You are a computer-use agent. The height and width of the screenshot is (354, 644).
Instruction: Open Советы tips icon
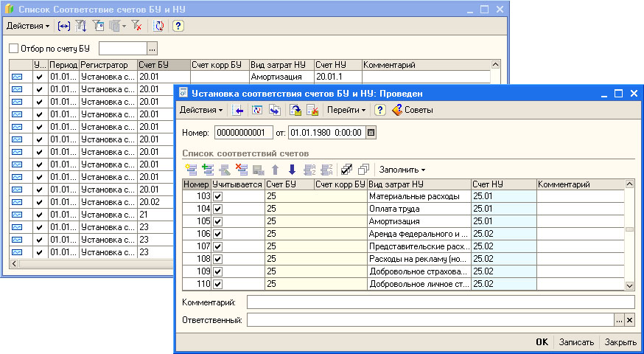(x=413, y=110)
